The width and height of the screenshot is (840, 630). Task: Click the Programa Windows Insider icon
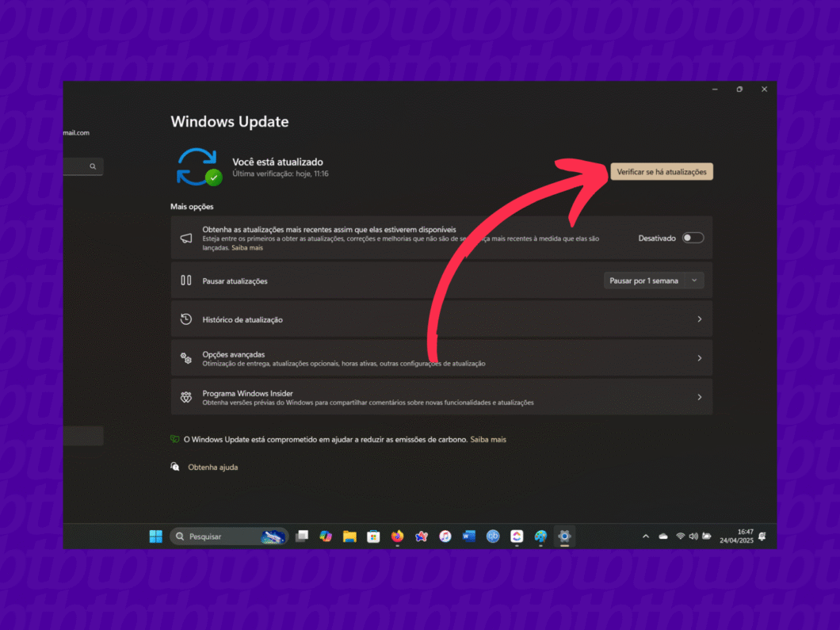(185, 396)
